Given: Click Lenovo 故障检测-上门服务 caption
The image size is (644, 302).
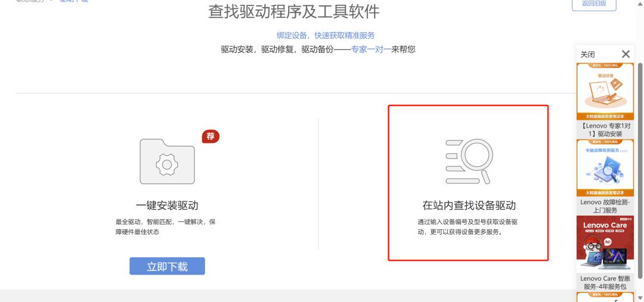Looking at the screenshot, I should [x=605, y=206].
